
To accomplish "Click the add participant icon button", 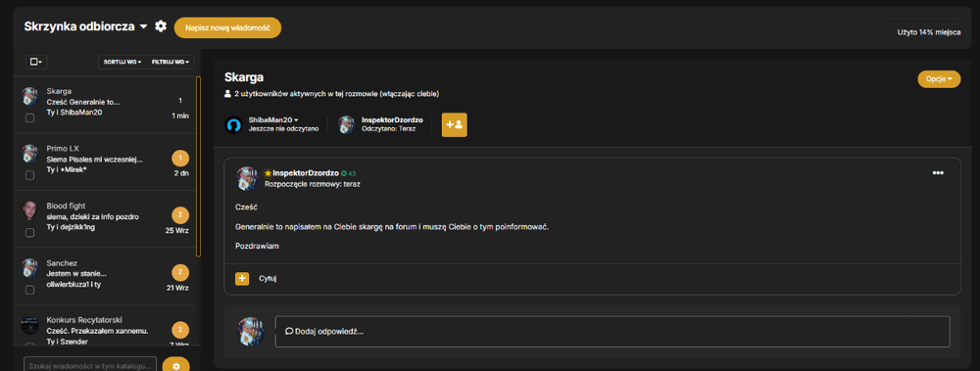I will pyautogui.click(x=455, y=124).
